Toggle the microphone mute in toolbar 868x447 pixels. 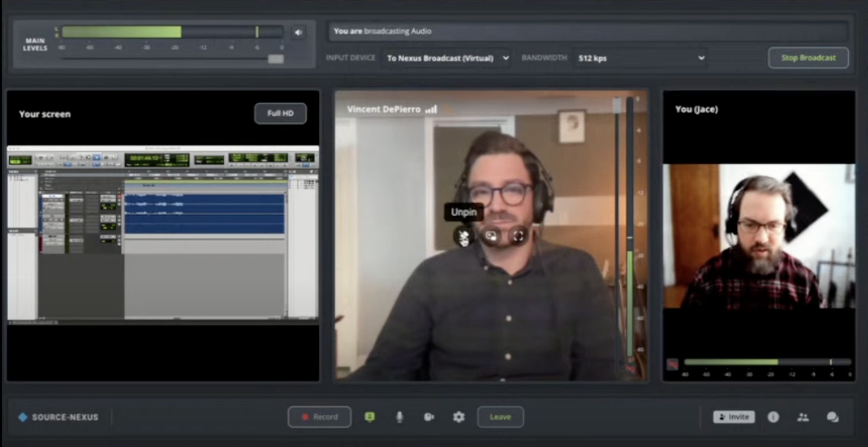pos(399,417)
